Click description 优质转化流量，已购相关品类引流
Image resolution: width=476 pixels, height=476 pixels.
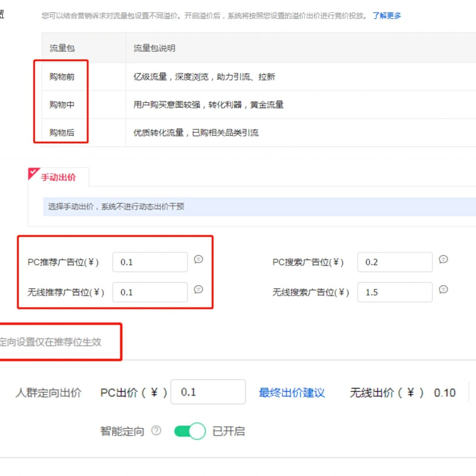pyautogui.click(x=196, y=132)
